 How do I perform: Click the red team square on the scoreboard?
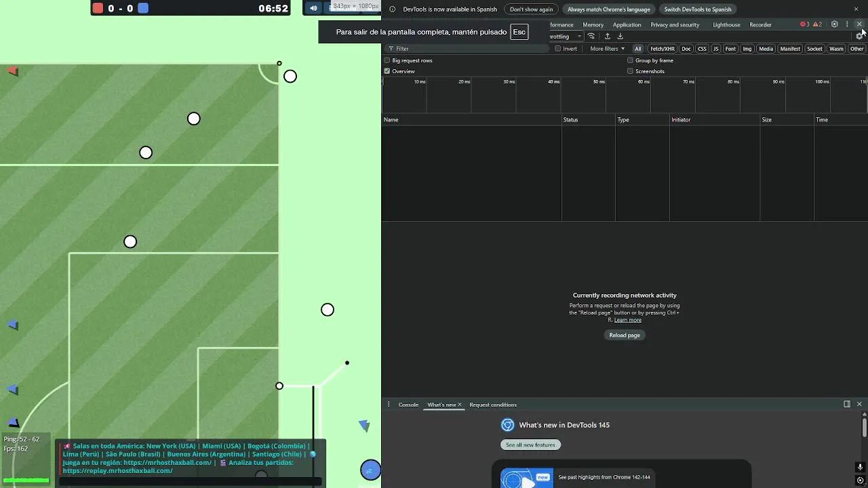click(98, 8)
